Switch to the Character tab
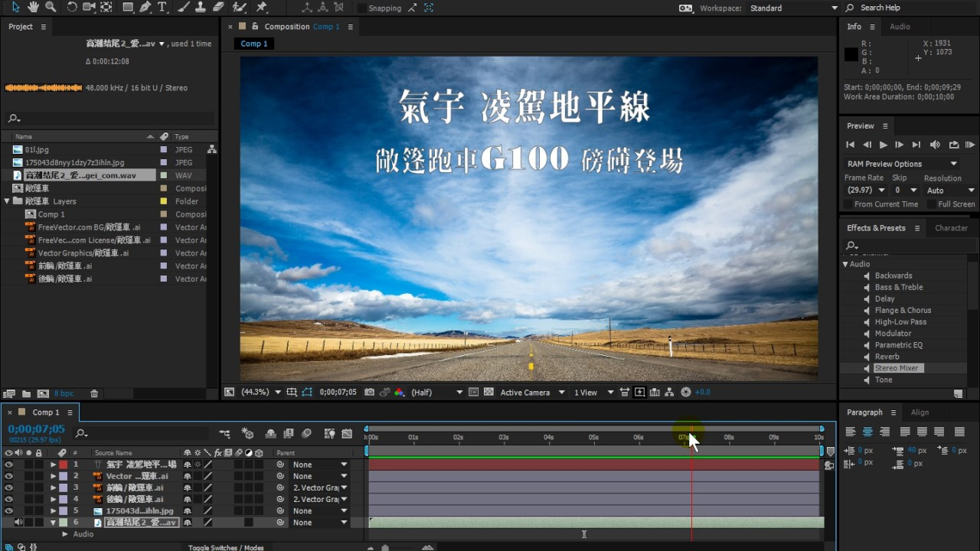 click(951, 227)
